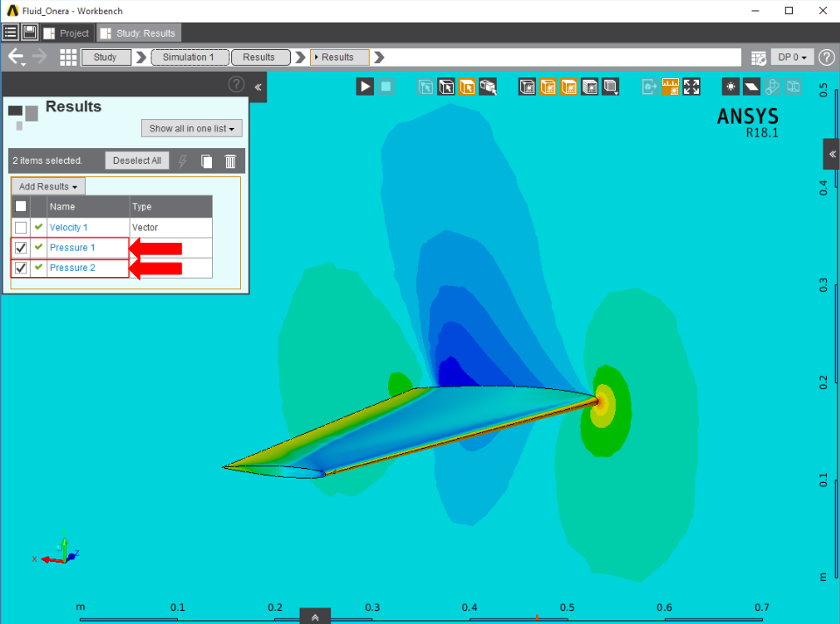Open the Show all in one list dropdown
The height and width of the screenshot is (624, 840).
tap(191, 128)
